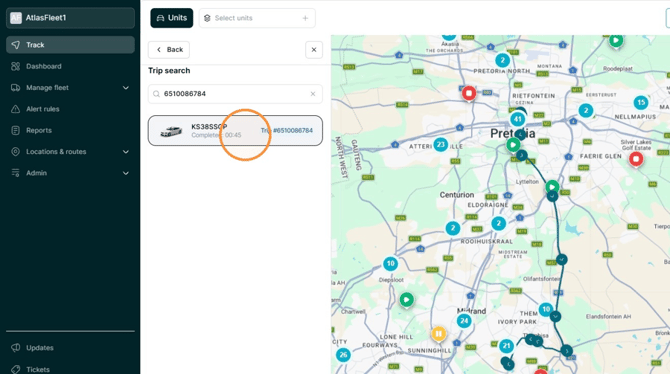This screenshot has width=670, height=374.
Task: Click the plus icon in Select units
Action: pyautogui.click(x=305, y=18)
